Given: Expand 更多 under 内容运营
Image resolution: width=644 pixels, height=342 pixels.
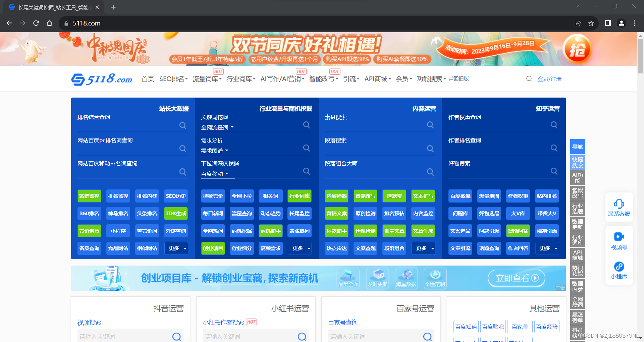Looking at the screenshot, I should (x=424, y=248).
